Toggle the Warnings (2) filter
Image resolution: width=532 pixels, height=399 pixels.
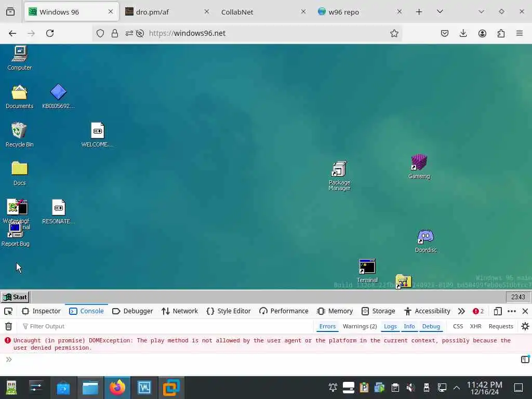360,326
